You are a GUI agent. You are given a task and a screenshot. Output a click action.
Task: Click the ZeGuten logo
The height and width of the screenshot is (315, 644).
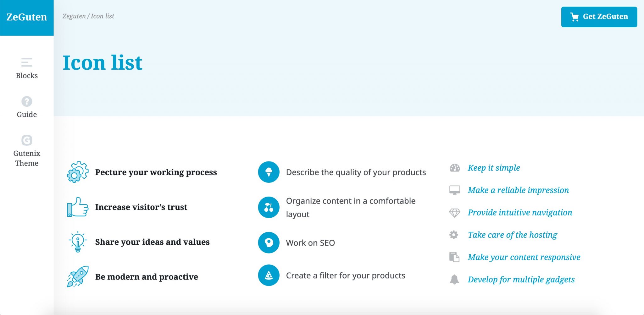[27, 18]
